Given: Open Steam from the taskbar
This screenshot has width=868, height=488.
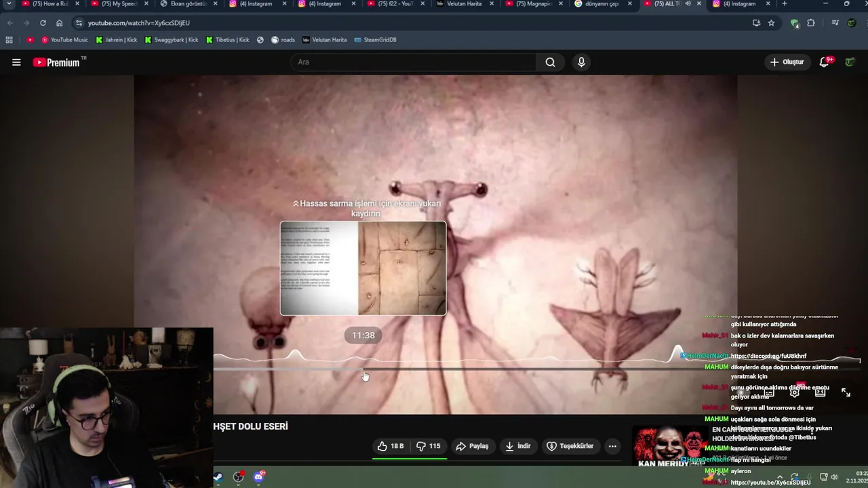Looking at the screenshot, I should click(218, 477).
